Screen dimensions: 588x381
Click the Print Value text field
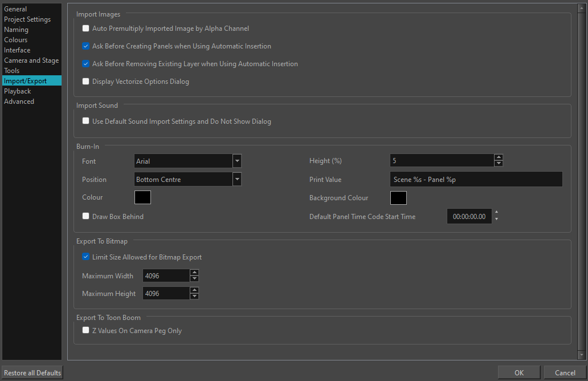click(476, 180)
